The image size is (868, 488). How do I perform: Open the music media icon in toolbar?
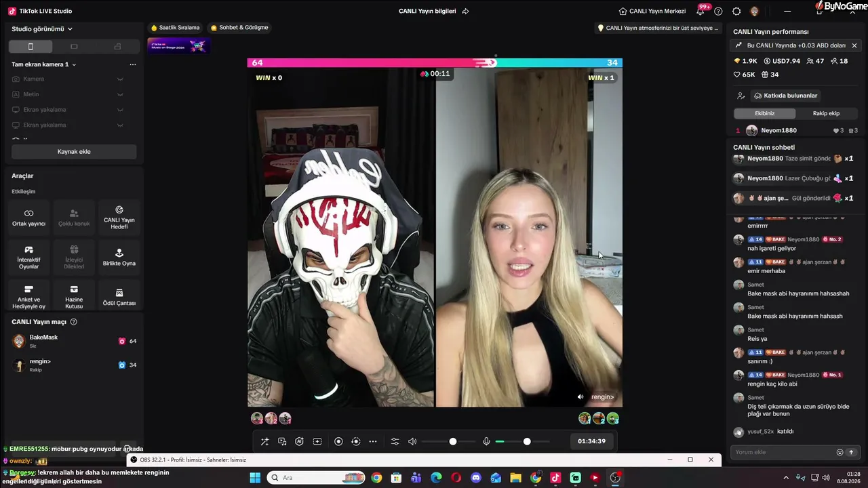(282, 441)
